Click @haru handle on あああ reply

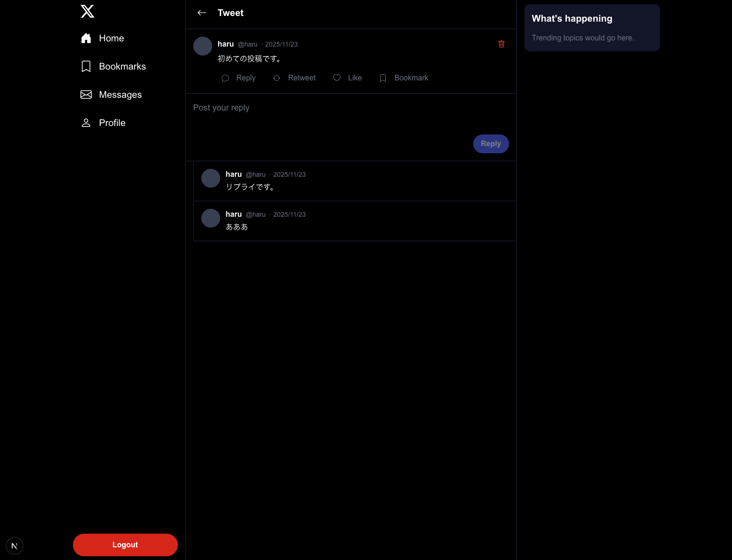(255, 214)
